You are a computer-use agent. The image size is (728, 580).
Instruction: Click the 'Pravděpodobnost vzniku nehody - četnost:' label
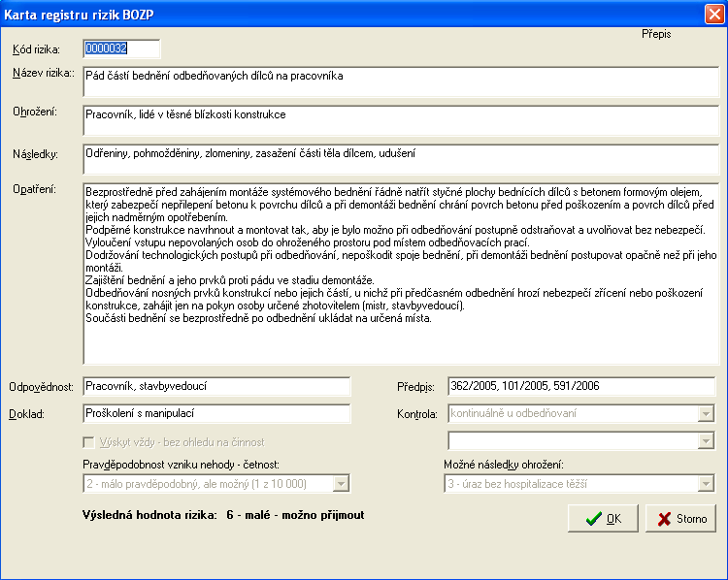click(182, 465)
